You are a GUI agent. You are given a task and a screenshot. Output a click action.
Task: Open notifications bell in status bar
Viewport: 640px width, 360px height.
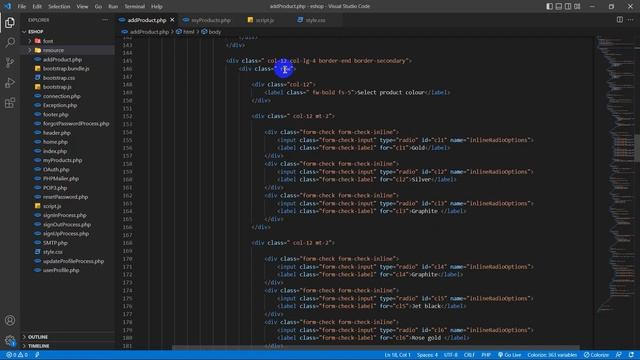tap(631, 355)
